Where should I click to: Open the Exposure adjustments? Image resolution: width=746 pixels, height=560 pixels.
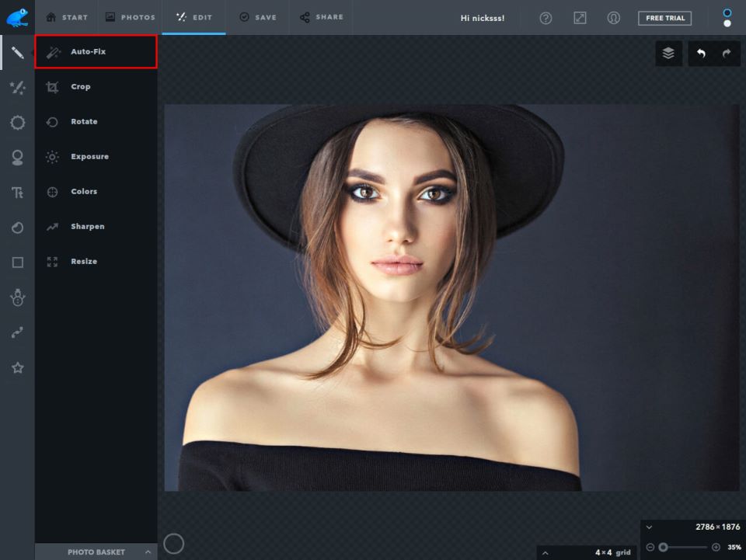96,156
